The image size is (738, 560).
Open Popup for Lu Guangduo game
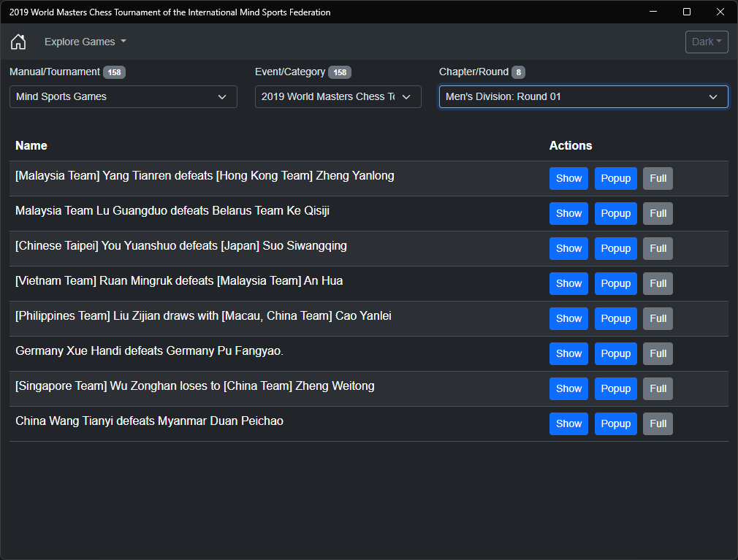click(616, 213)
